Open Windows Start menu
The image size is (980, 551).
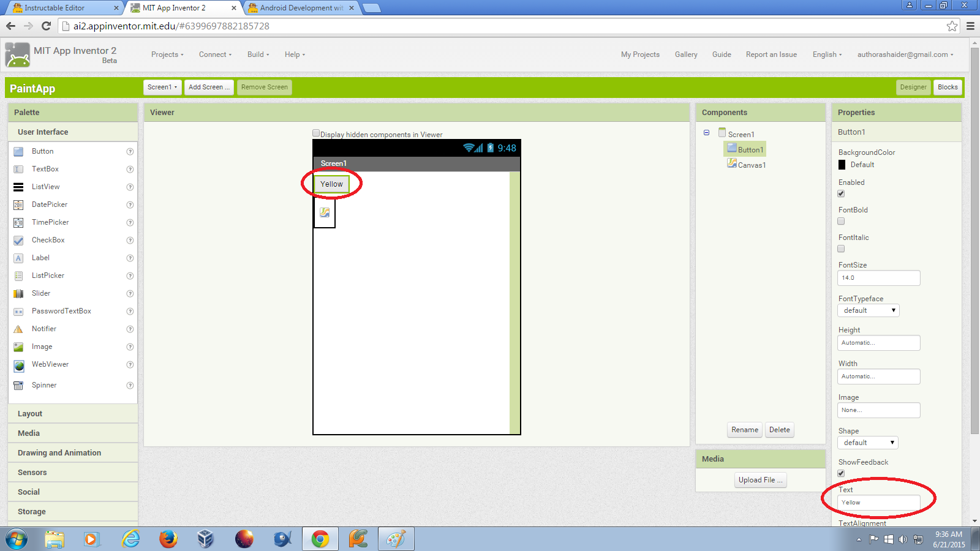[x=17, y=539]
